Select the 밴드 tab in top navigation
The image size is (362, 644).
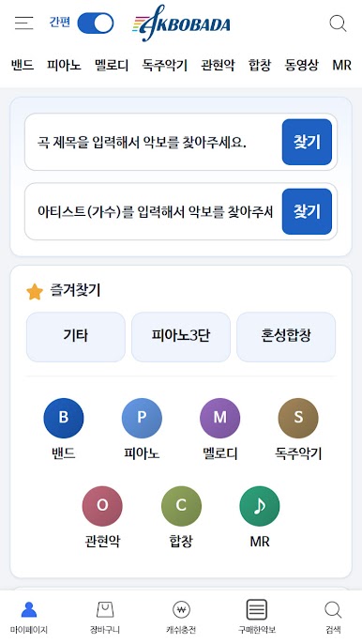pos(23,65)
